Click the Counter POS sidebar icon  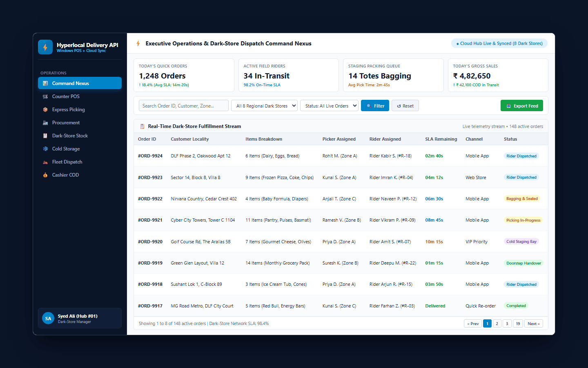[45, 96]
